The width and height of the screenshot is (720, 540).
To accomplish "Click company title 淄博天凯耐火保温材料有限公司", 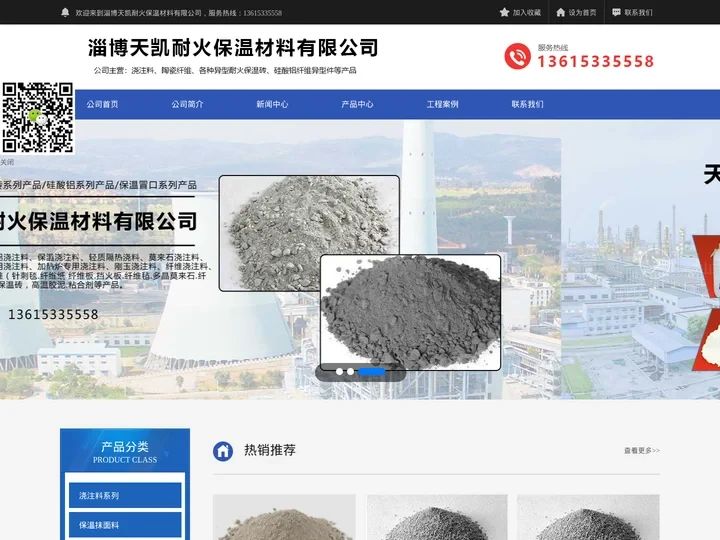I will pos(233,48).
